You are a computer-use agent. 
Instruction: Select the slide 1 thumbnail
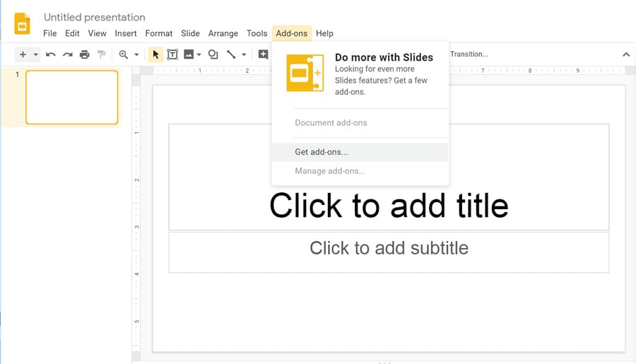[71, 98]
